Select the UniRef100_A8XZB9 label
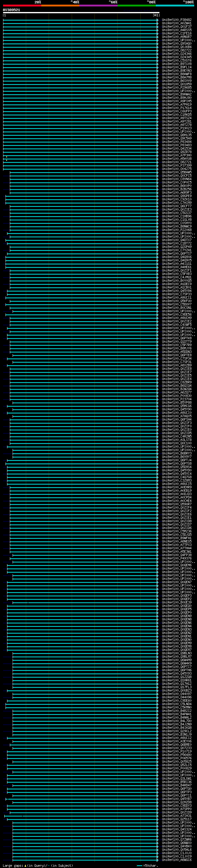This screenshot has width=197, height=868. [177, 365]
